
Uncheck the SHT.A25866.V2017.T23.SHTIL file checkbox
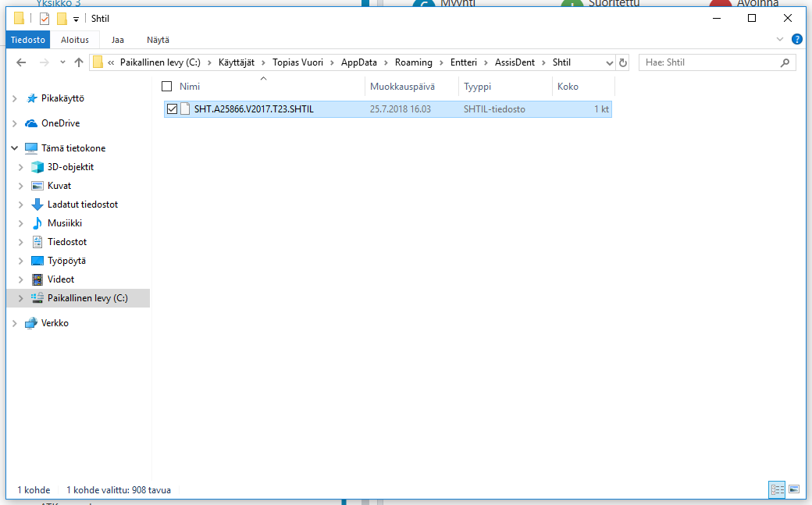172,109
